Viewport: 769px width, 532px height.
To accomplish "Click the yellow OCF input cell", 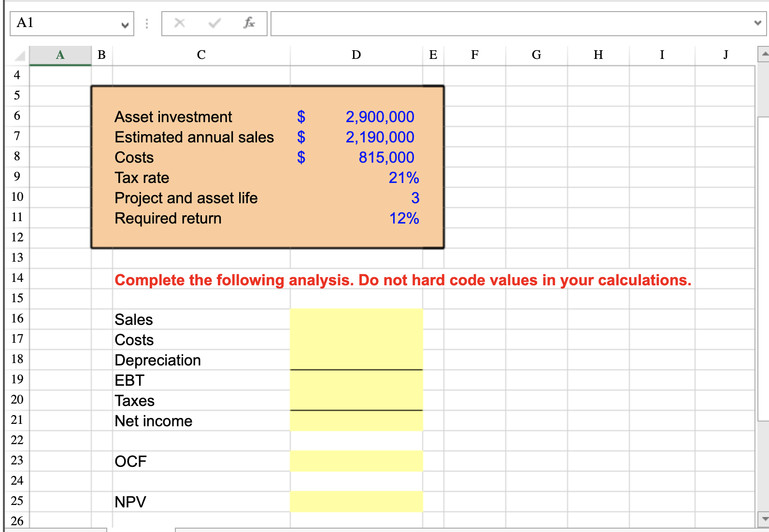I will 356,461.
